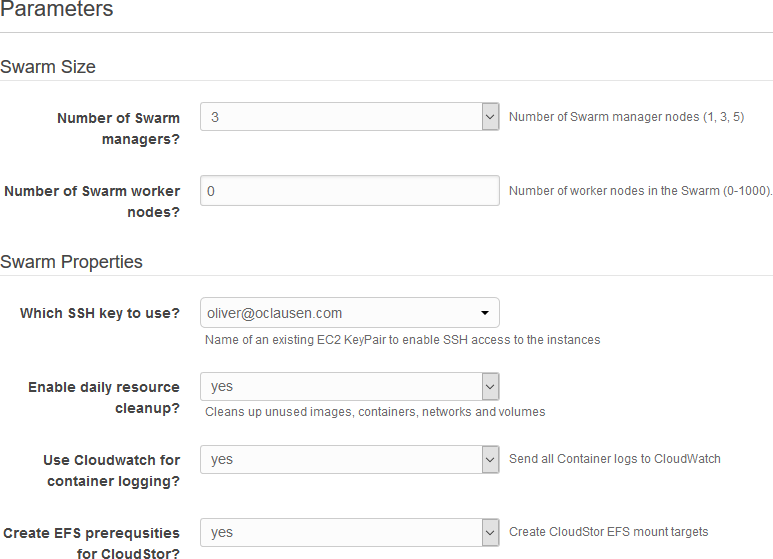Open the Create EFS prerequisites for CloudStor dropdown
The image size is (773, 559).
pyautogui.click(x=350, y=532)
